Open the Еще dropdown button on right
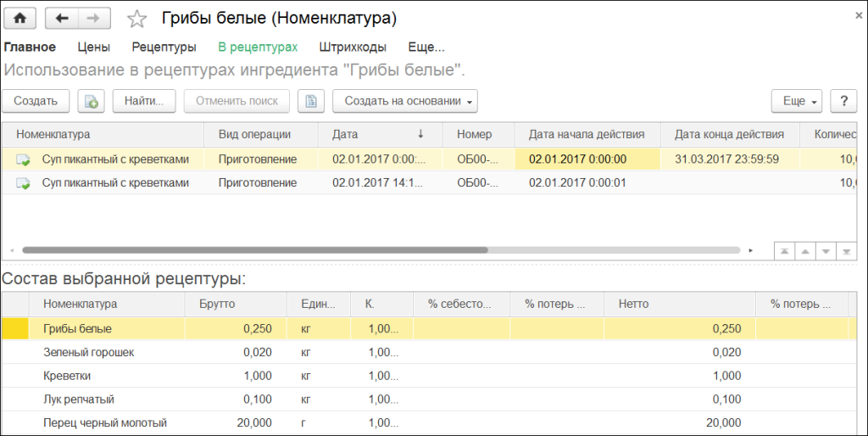Screen dimensions: 868x436 (x=797, y=101)
